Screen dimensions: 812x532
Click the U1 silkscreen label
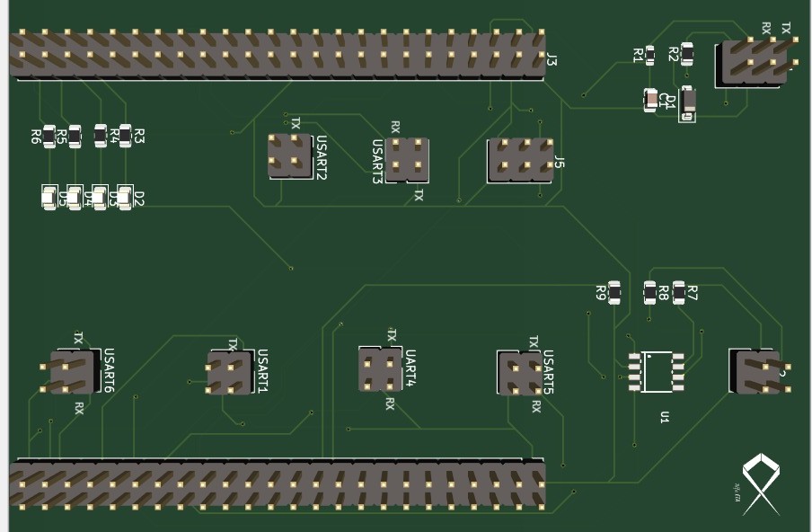(x=665, y=417)
